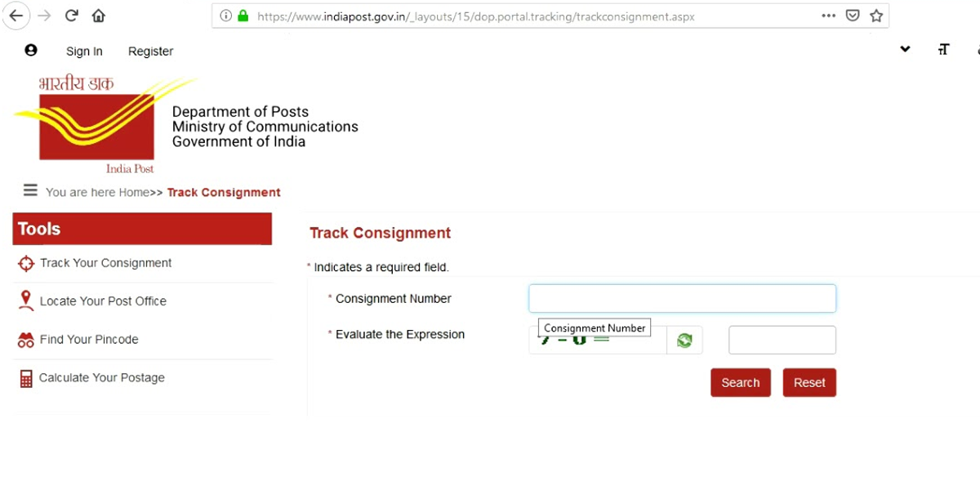View site information in the address bar
Screen dimensions: 980x490
(226, 16)
